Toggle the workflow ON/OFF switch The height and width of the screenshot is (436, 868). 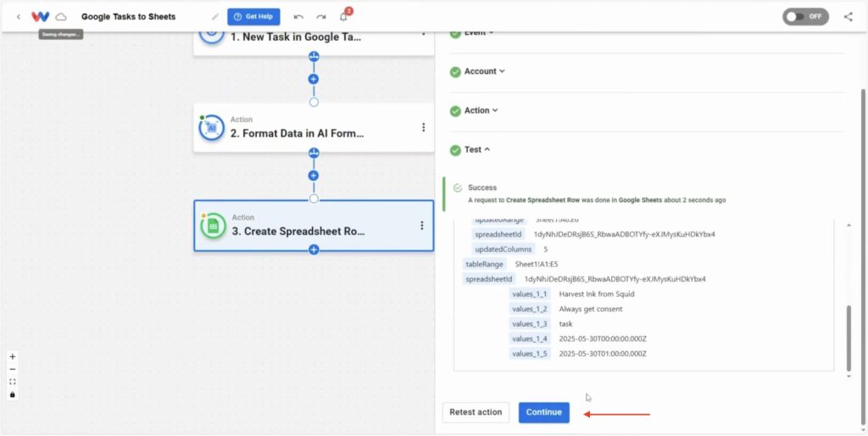pos(805,17)
